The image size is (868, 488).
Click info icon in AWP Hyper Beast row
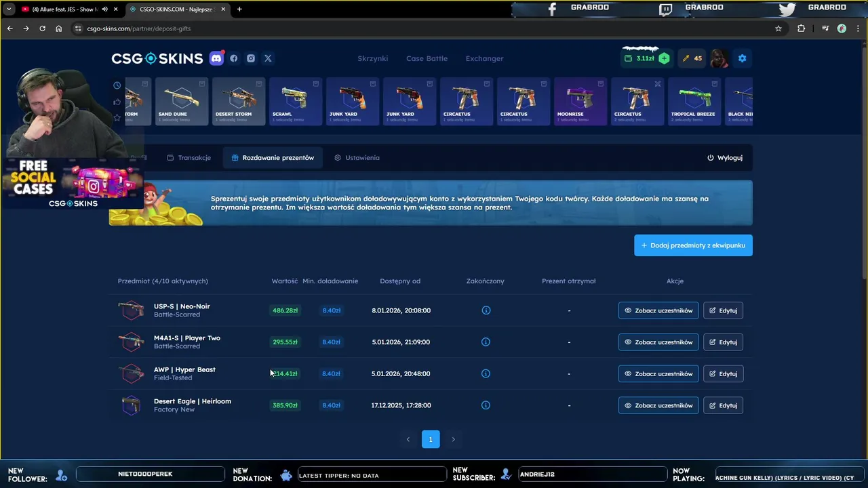point(486,373)
